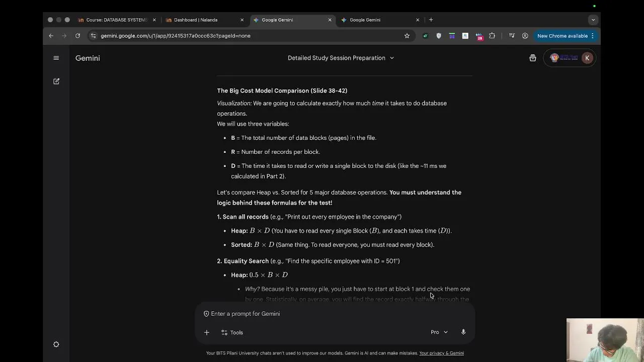Click New Chrome available update button
644x362 pixels.
click(562, 36)
